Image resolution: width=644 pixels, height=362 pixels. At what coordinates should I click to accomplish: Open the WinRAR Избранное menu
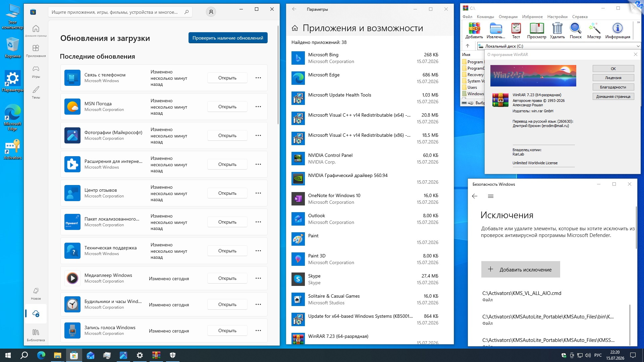532,17
